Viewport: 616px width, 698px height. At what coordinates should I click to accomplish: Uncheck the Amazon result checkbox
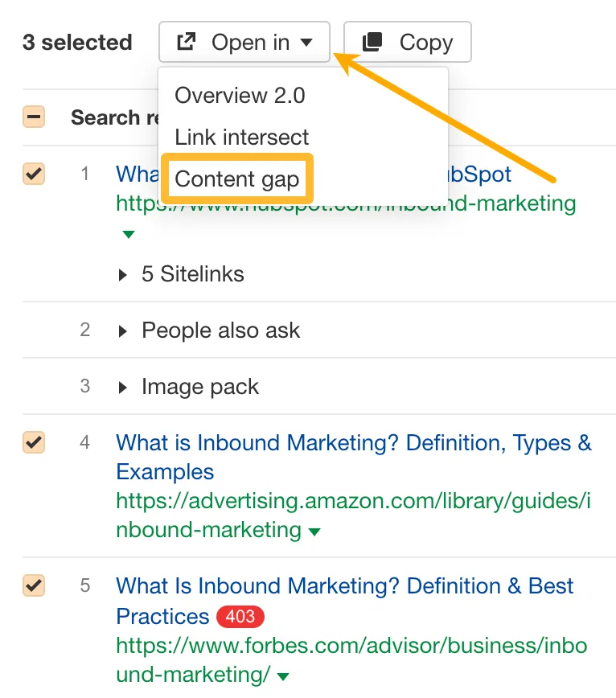tap(33, 443)
